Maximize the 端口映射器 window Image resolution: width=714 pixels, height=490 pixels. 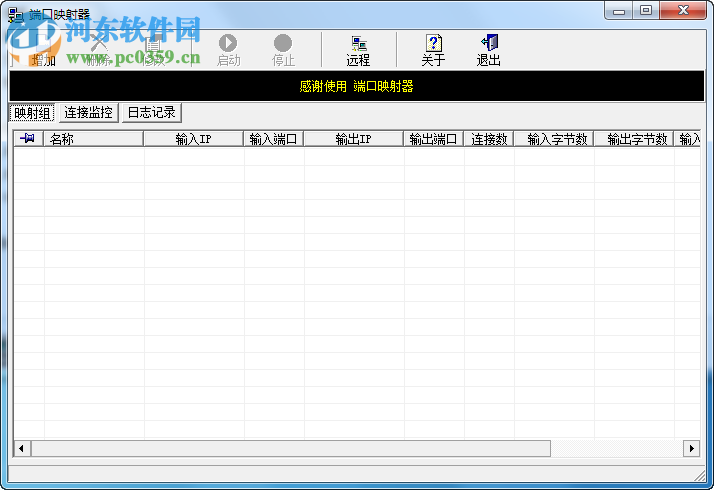coord(646,11)
